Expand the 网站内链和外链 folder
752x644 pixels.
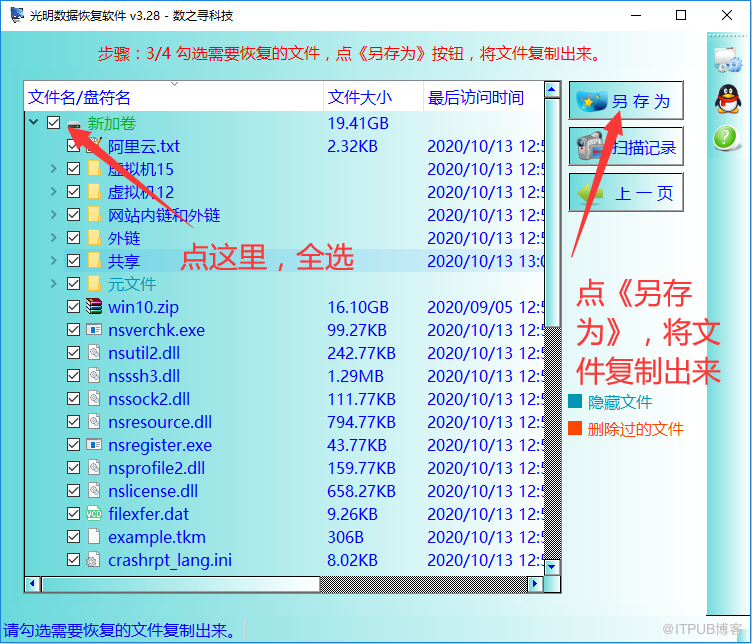point(54,214)
